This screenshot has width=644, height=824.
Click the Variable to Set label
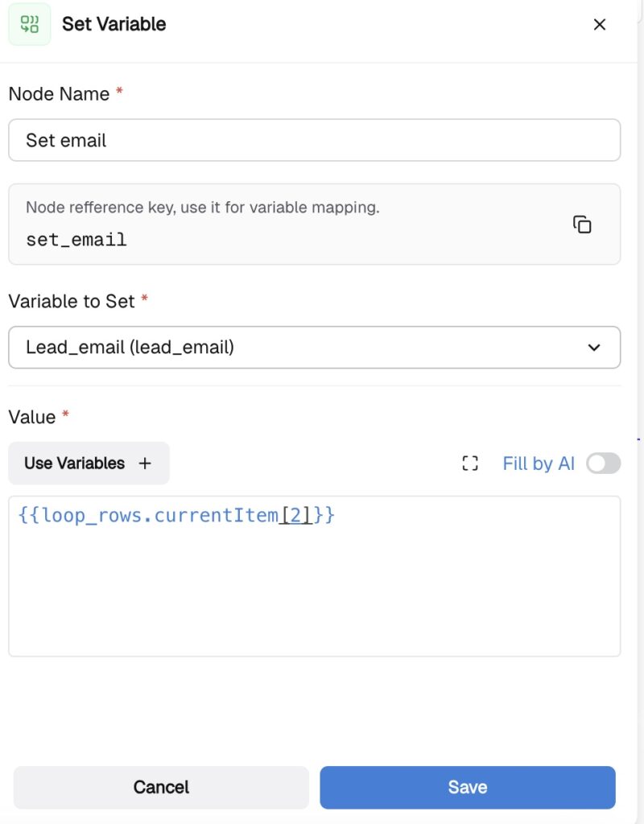coord(71,301)
